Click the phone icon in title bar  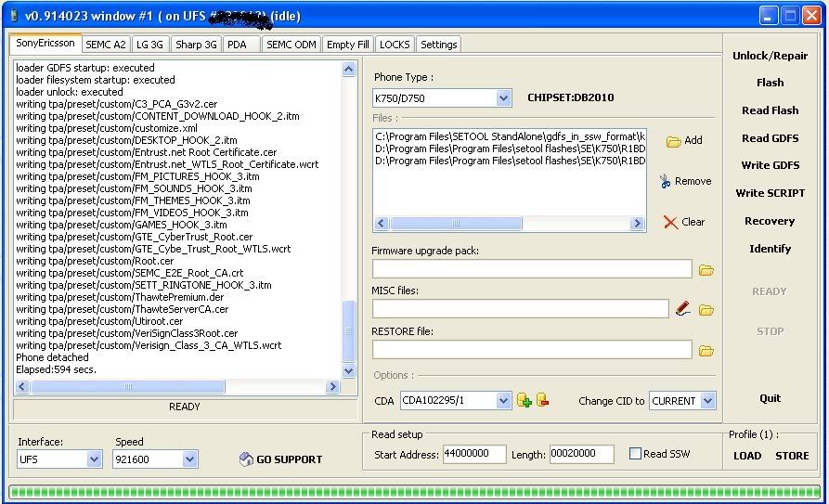pyautogui.click(x=14, y=16)
